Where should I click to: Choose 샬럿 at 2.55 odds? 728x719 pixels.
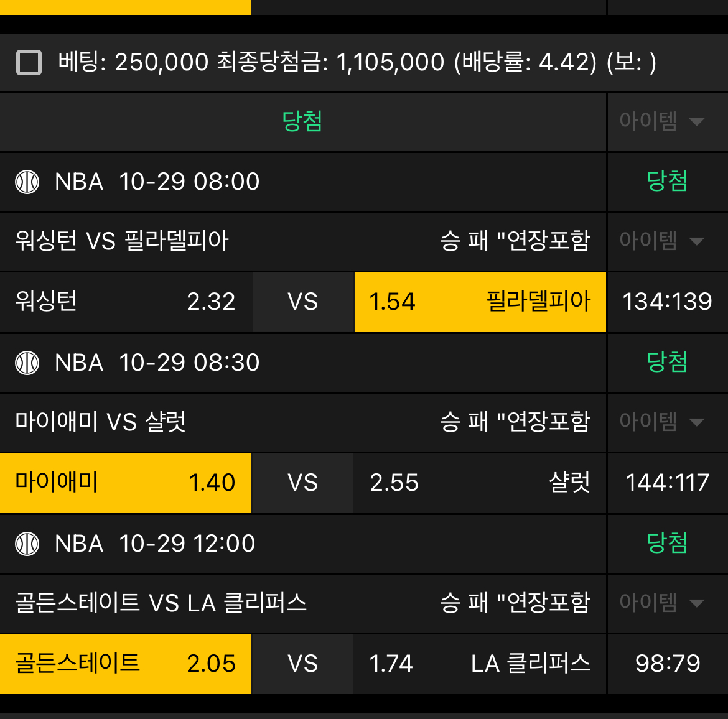(x=479, y=483)
